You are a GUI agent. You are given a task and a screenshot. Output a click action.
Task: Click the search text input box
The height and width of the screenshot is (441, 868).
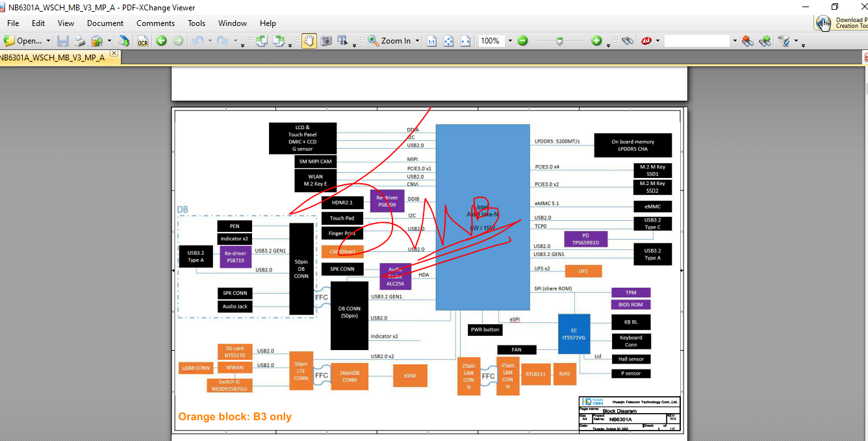pyautogui.click(x=697, y=40)
